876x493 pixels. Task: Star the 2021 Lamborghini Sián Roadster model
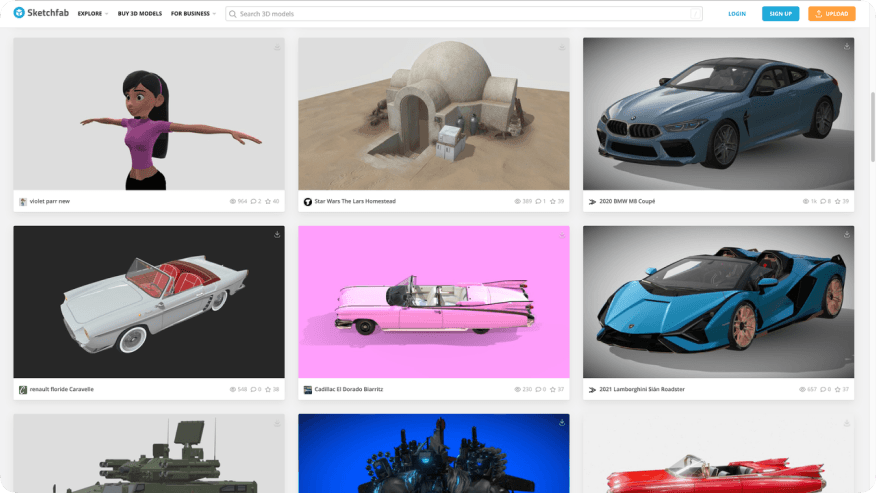click(836, 389)
